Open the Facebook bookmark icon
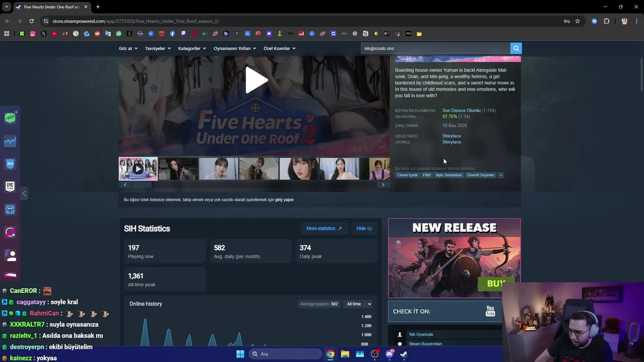Screen dimensions: 644x362 (173, 34)
